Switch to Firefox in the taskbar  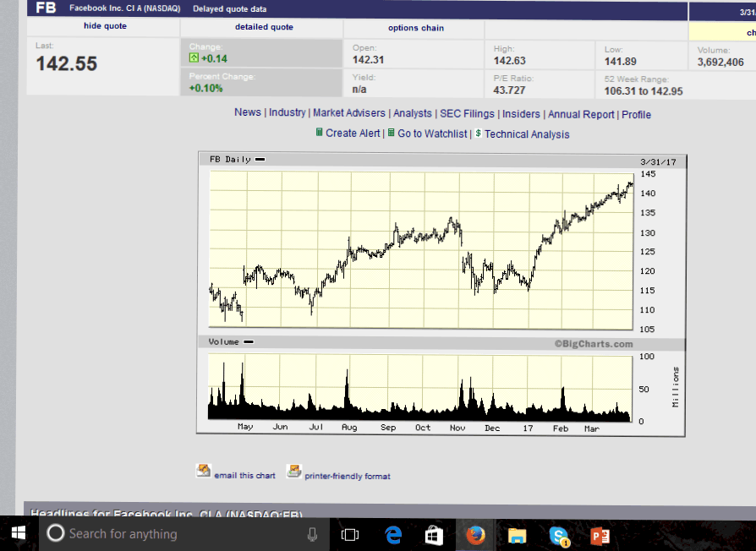(x=475, y=535)
